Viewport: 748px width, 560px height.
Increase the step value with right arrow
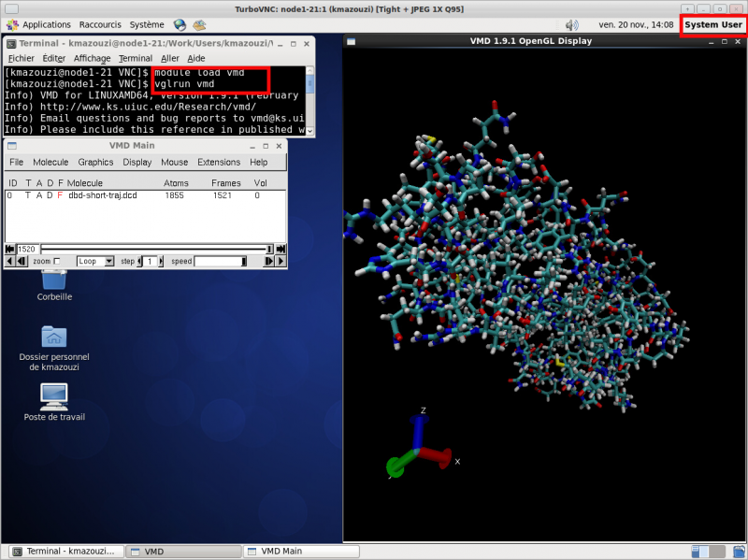click(x=162, y=262)
